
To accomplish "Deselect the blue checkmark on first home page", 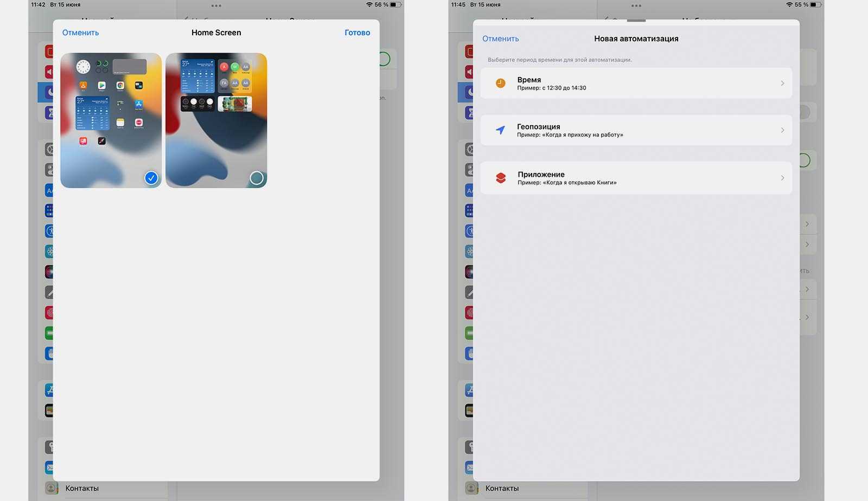I will (151, 177).
